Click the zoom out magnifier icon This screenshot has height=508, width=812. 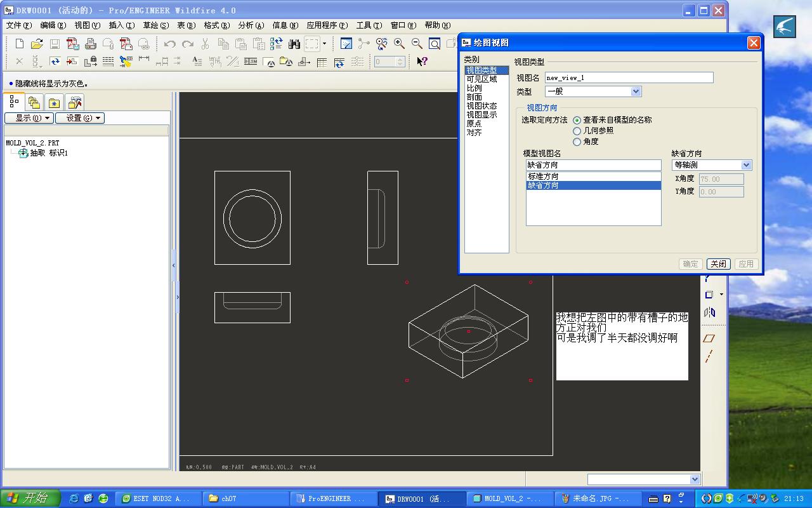tap(417, 44)
